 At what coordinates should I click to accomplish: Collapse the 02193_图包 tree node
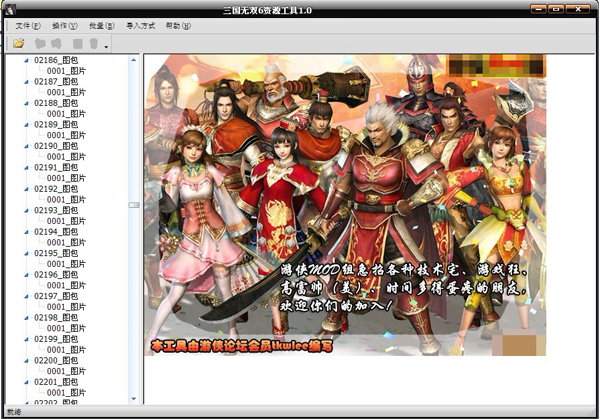click(26, 210)
